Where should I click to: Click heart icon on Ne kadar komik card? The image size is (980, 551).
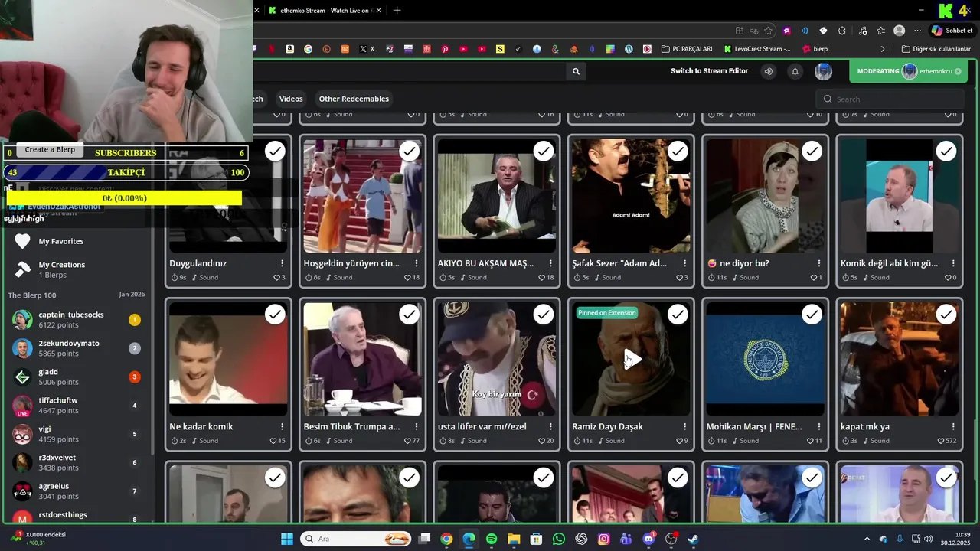[x=273, y=441]
